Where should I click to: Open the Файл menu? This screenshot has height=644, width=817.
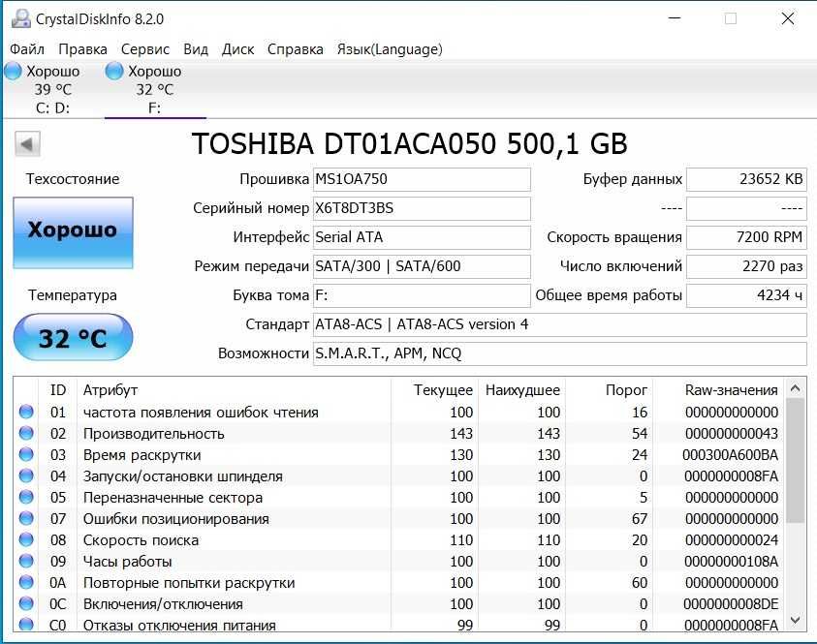coord(27,49)
